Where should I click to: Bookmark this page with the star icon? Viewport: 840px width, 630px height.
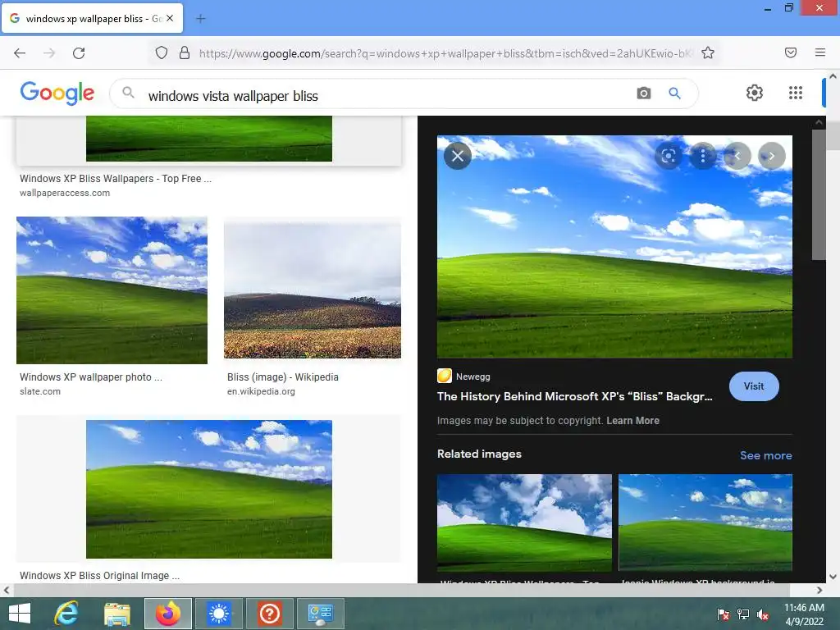tap(708, 53)
